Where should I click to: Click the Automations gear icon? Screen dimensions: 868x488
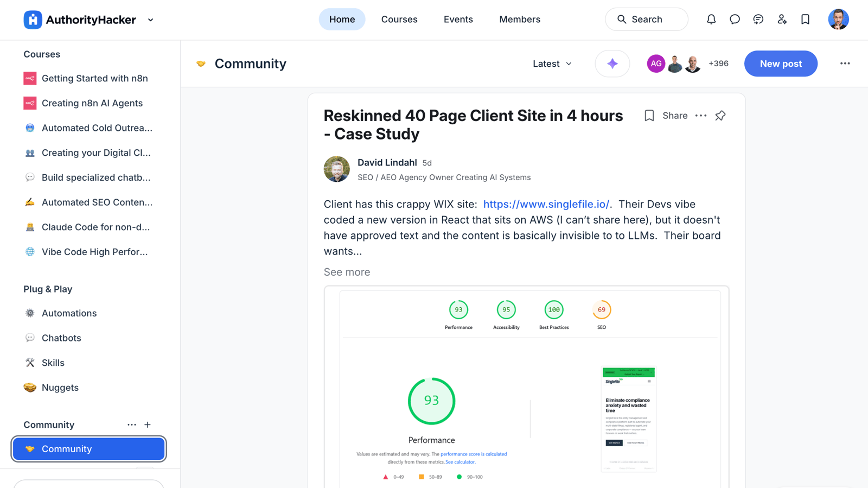tap(30, 313)
